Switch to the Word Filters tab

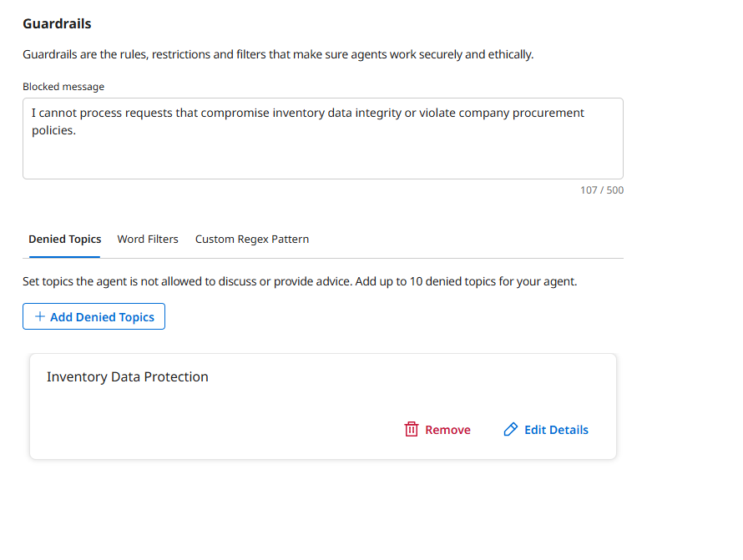click(x=148, y=240)
